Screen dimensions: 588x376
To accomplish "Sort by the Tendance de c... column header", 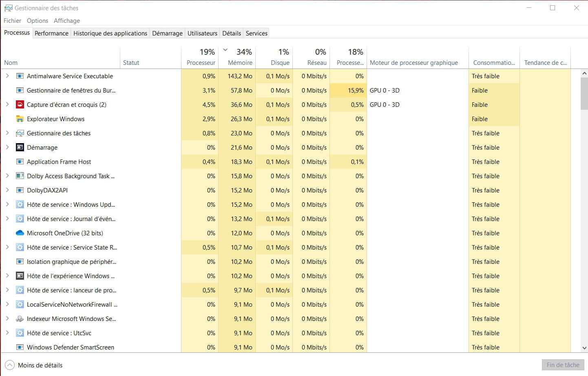I will (545, 58).
